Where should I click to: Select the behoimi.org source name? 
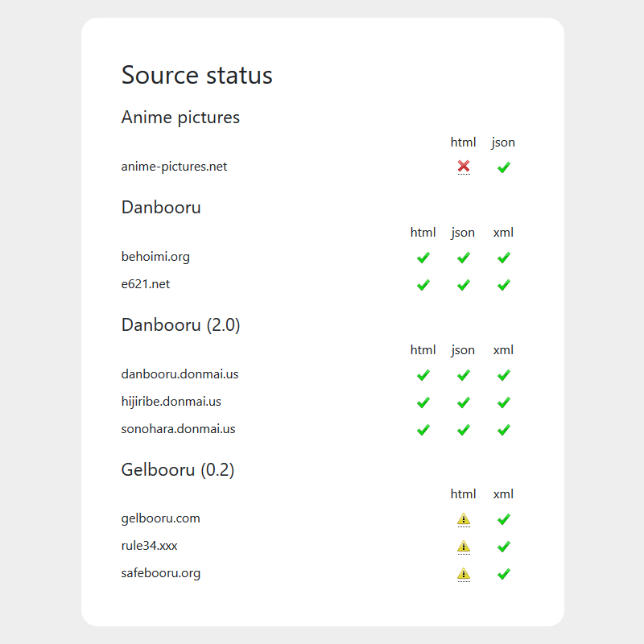[155, 257]
